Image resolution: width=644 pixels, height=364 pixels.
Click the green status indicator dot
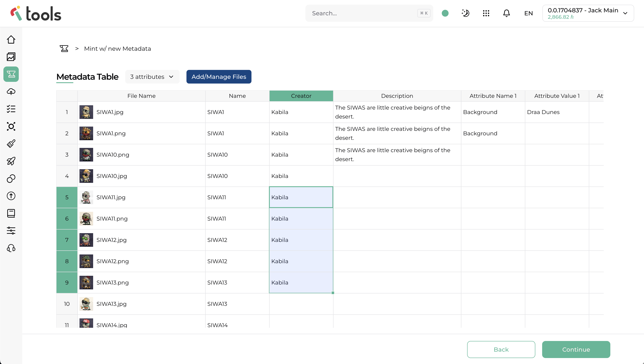tap(445, 13)
